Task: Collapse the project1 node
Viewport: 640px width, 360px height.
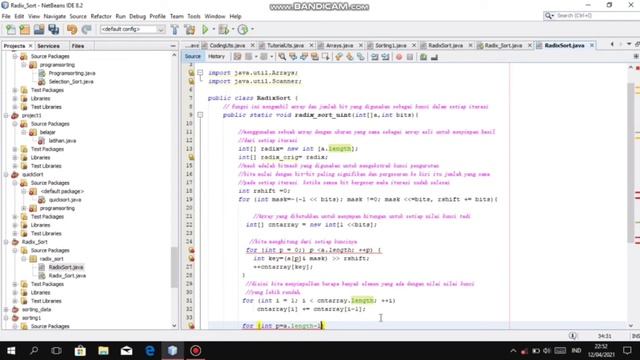Action: point(6,116)
